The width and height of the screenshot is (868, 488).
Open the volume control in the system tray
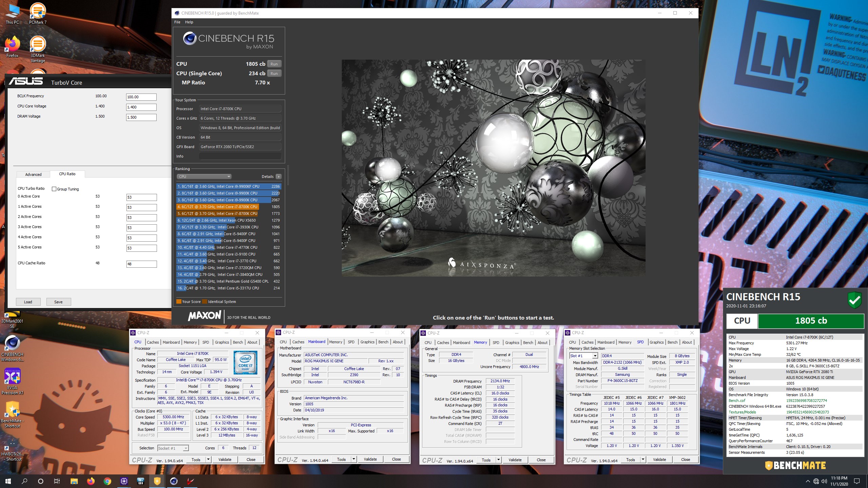pos(824,481)
